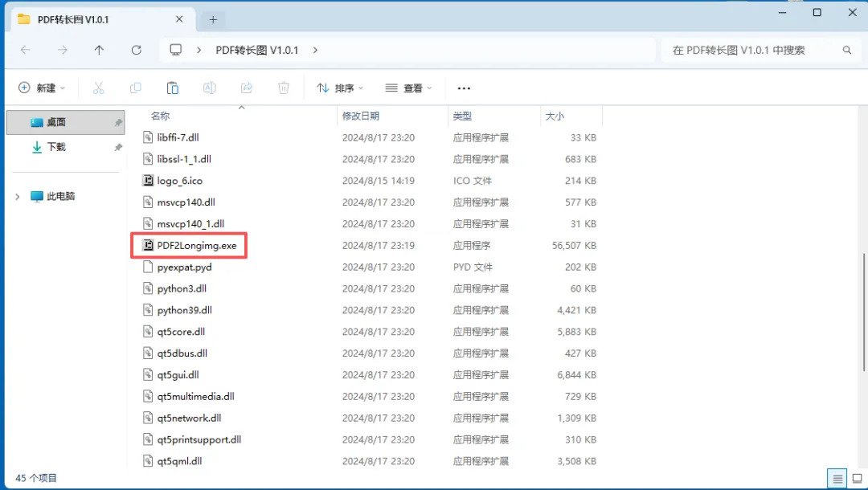Go up one folder level
868x490 pixels.
(99, 50)
